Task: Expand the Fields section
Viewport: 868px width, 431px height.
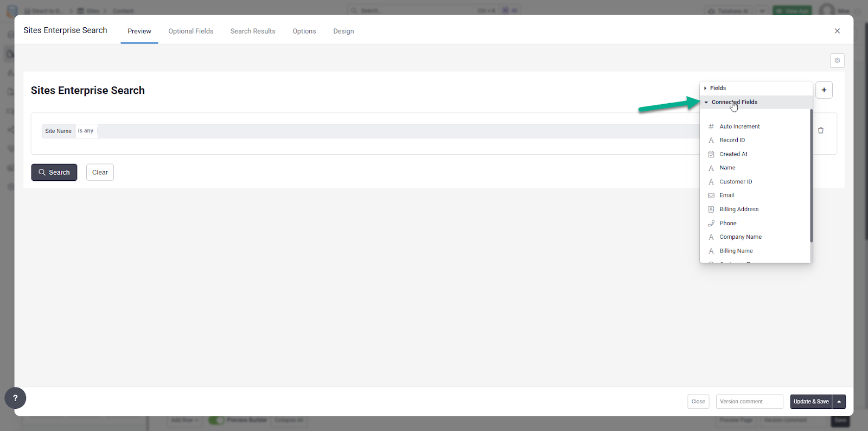Action: 717,88
